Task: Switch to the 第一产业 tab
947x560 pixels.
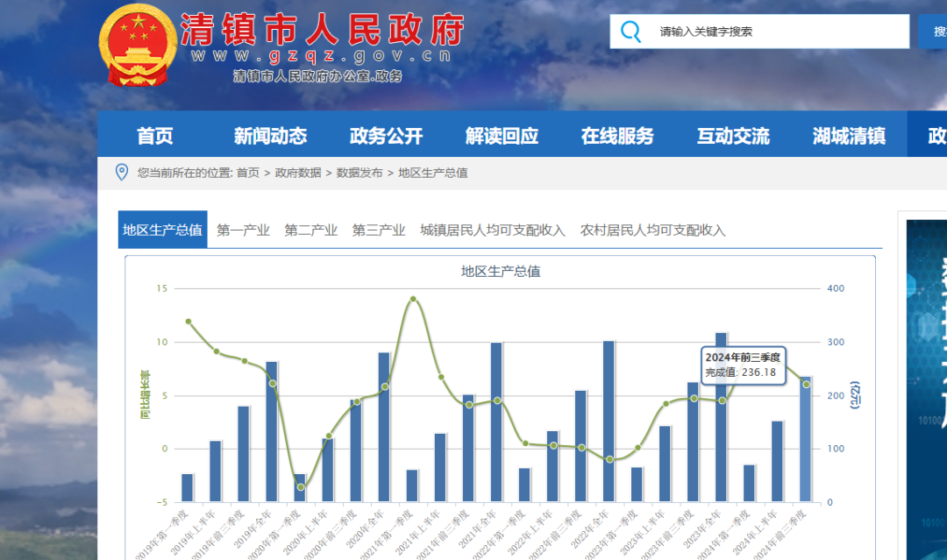Action: click(243, 230)
